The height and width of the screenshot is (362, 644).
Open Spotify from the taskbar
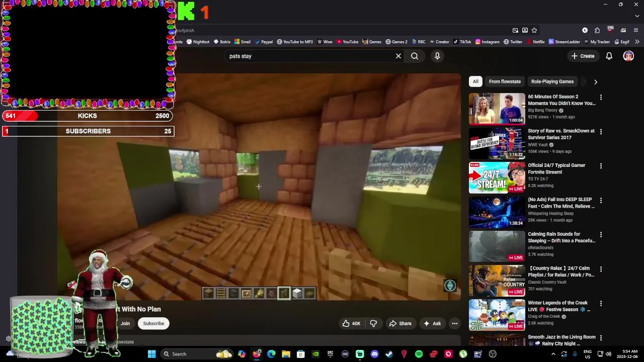tap(419, 354)
